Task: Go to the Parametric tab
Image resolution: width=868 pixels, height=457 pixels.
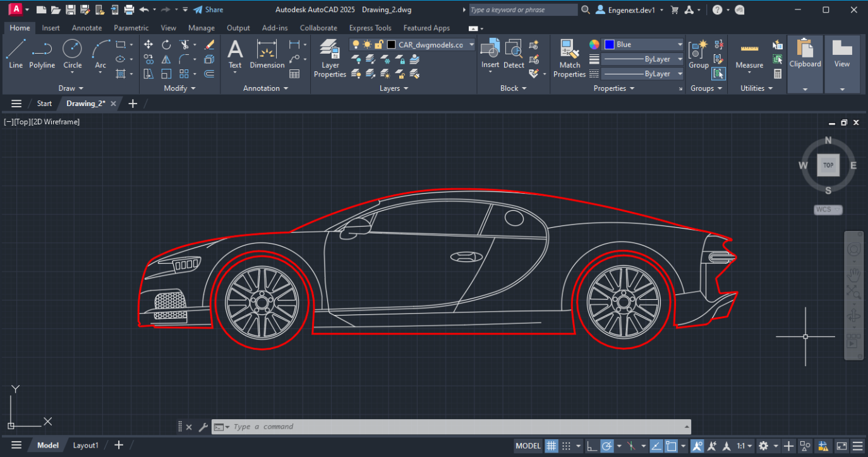Action: pos(131,28)
